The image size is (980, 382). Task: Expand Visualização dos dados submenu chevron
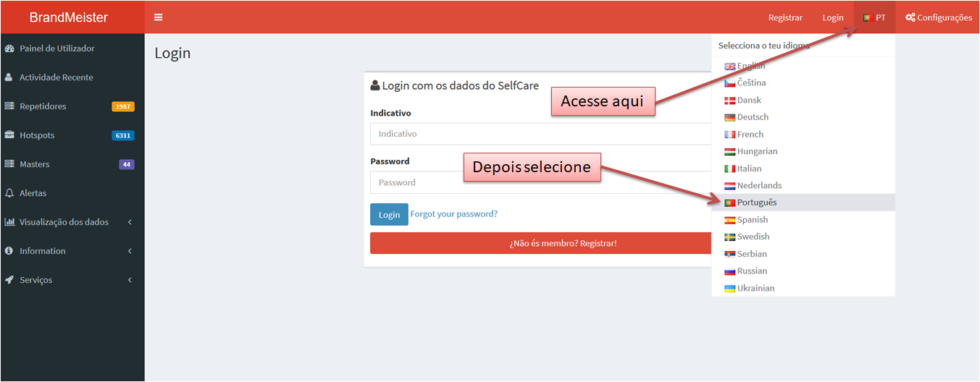(130, 222)
